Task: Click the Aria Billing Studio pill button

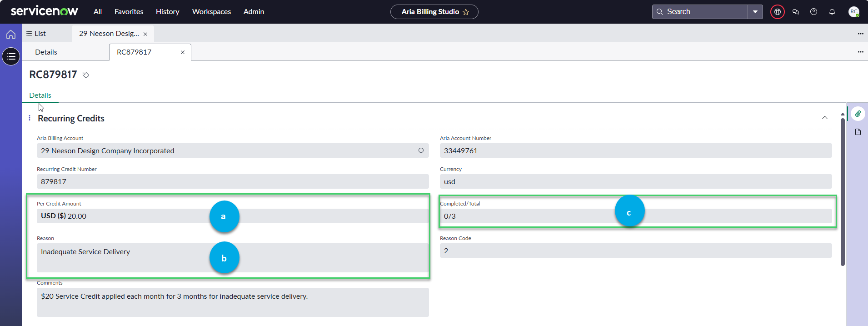Action: coord(434,12)
